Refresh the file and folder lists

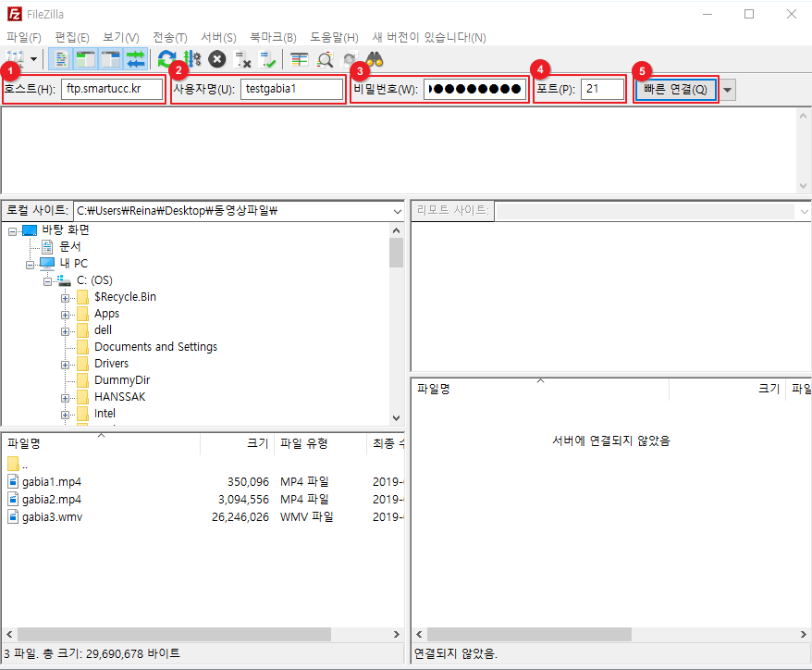click(x=166, y=59)
